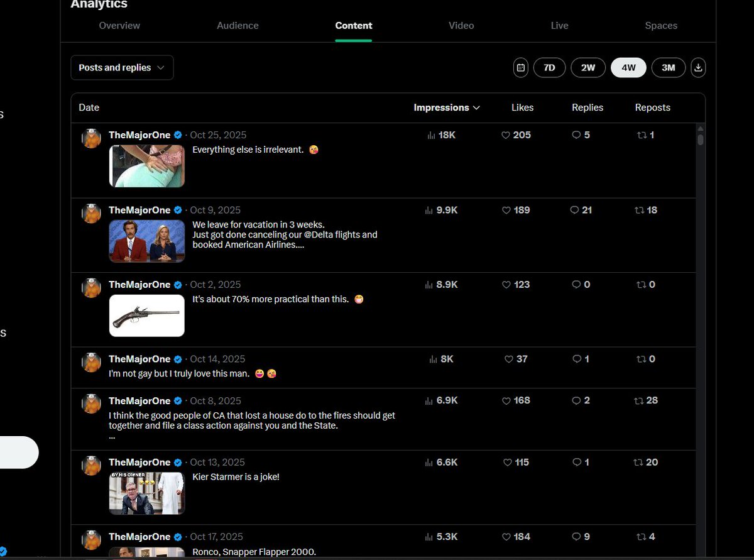754x560 pixels.
Task: Sort by the Impressions column header
Action: point(447,107)
